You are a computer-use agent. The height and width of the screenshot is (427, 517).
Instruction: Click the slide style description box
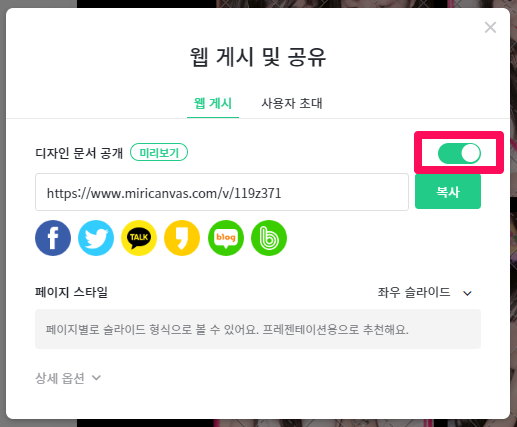[x=258, y=329]
